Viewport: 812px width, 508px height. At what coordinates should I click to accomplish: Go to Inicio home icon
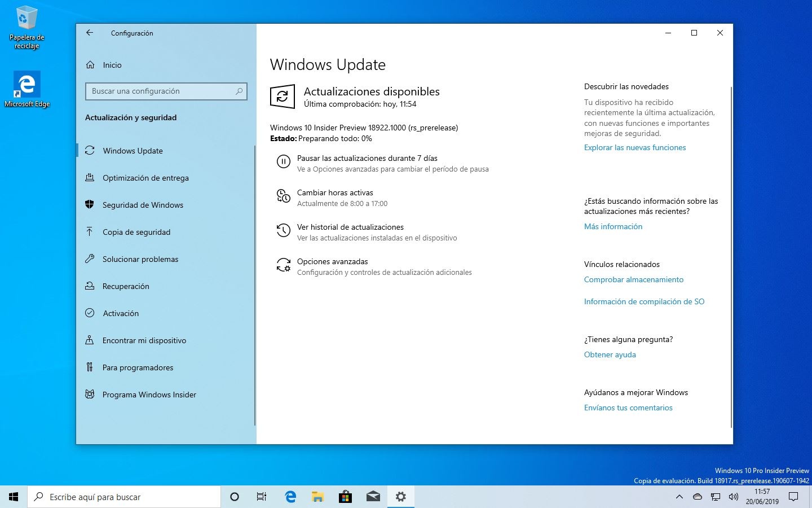point(90,65)
